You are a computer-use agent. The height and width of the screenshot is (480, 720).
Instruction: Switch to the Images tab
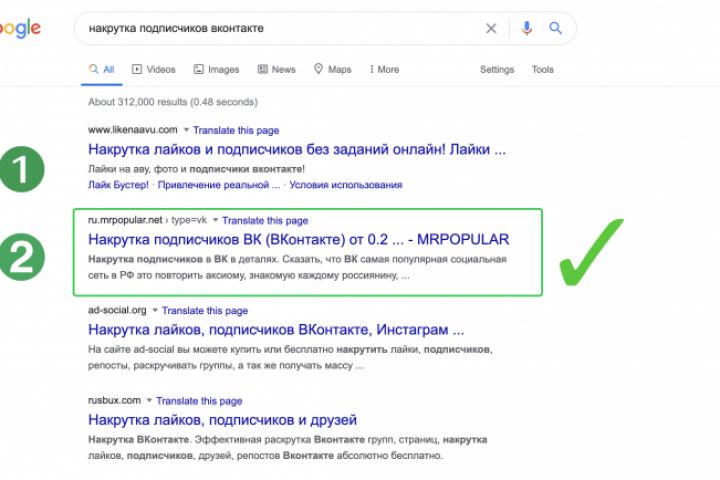click(216, 70)
